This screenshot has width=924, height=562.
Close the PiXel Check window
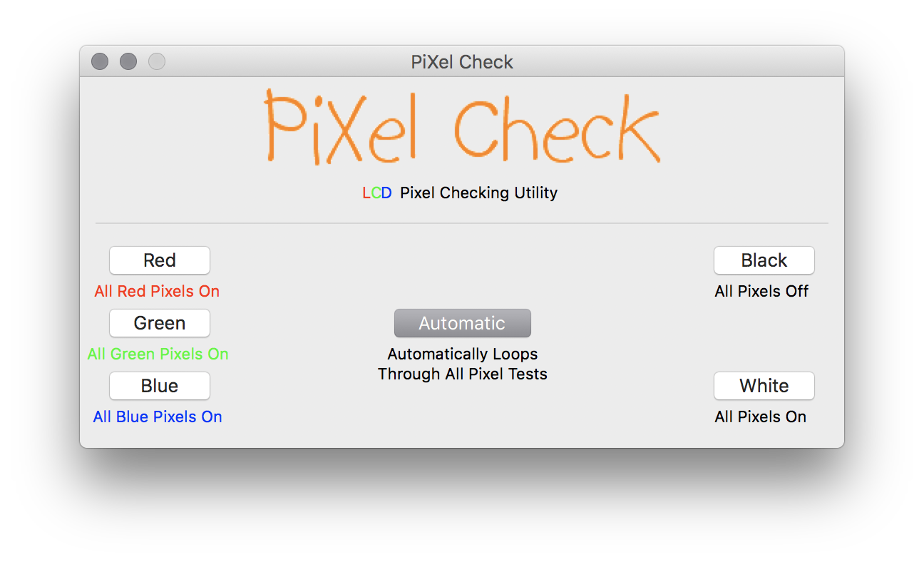(x=100, y=62)
